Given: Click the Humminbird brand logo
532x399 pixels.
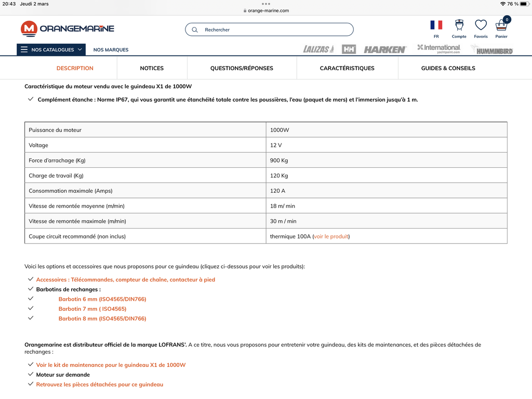Looking at the screenshot, I should point(493,50).
